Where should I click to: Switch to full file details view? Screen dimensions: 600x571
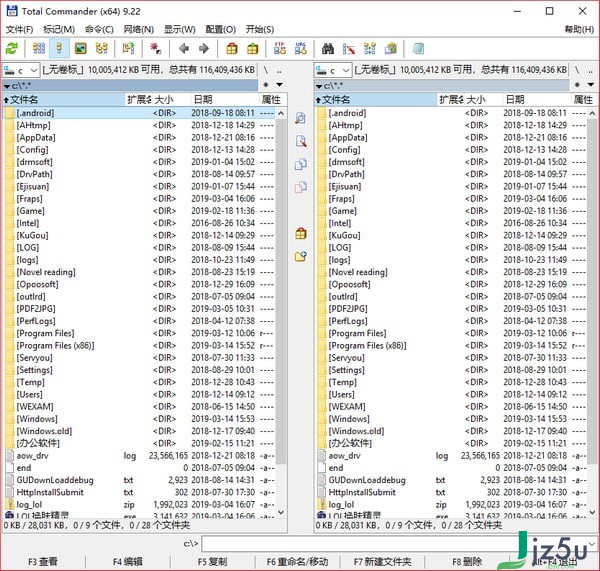click(x=59, y=49)
